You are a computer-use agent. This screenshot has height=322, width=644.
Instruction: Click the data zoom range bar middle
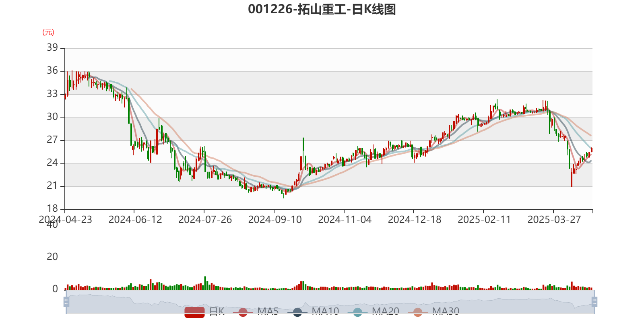pos(330,301)
